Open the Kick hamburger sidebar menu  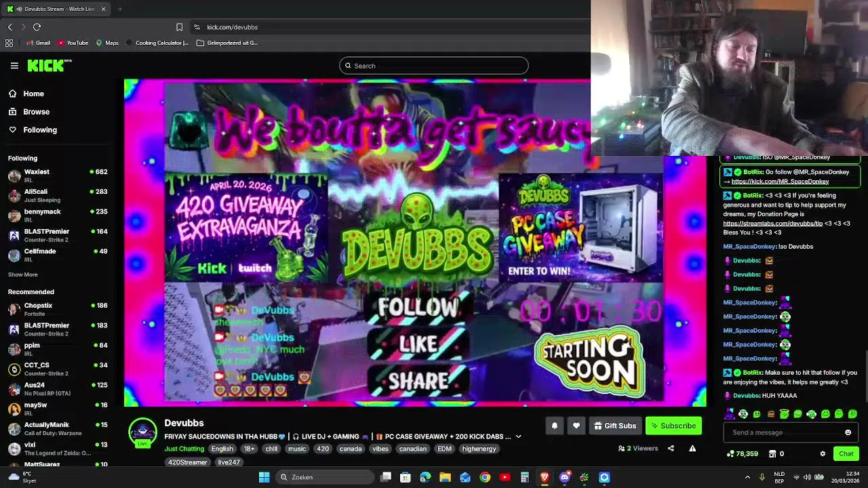(14, 66)
